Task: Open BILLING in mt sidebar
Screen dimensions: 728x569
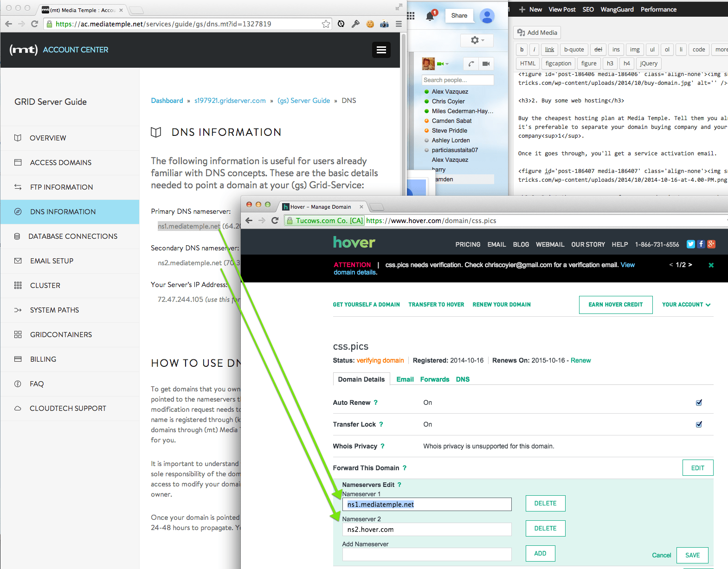Action: coord(70,359)
